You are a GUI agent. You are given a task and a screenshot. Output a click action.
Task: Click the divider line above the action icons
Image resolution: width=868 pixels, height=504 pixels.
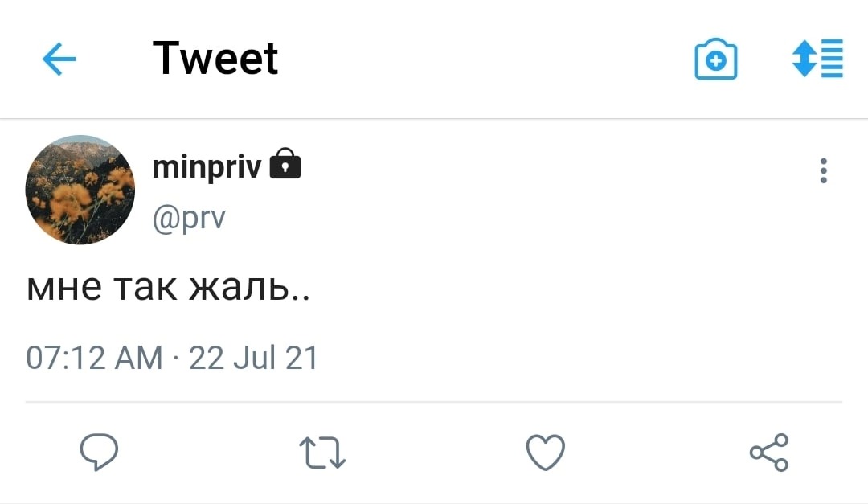434,401
